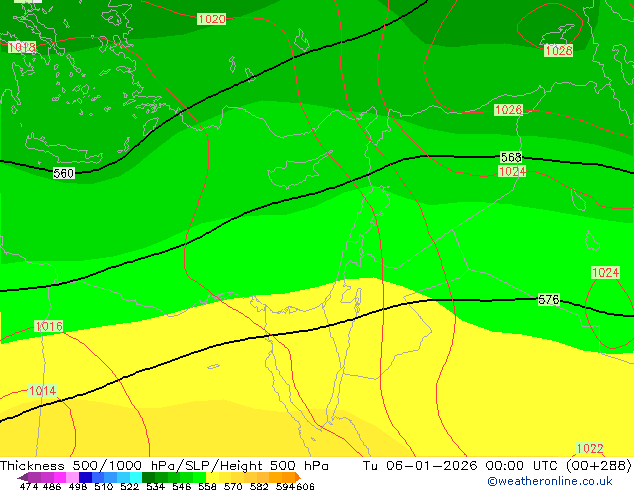634x490 pixels.
Task: Select the 568 height contour label
Action: pyautogui.click(x=511, y=157)
